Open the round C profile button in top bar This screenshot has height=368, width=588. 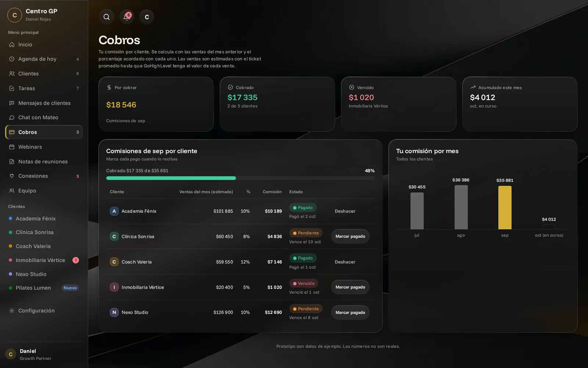pos(147,17)
